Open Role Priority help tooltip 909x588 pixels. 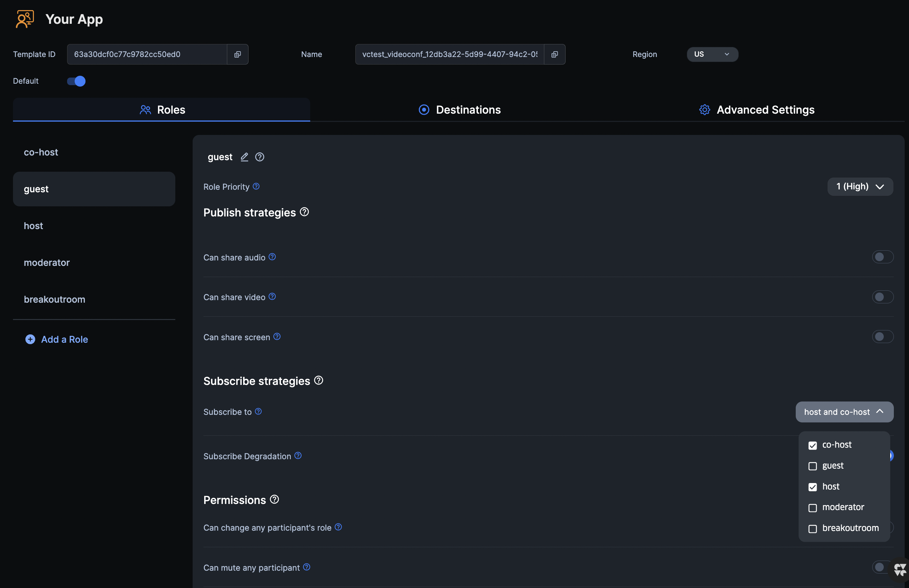click(x=256, y=187)
